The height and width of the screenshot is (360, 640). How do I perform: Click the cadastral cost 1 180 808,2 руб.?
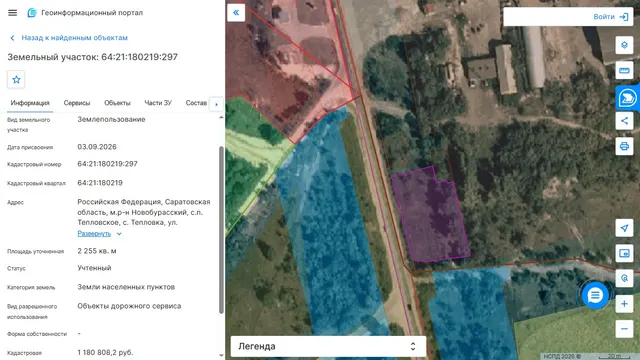click(105, 352)
